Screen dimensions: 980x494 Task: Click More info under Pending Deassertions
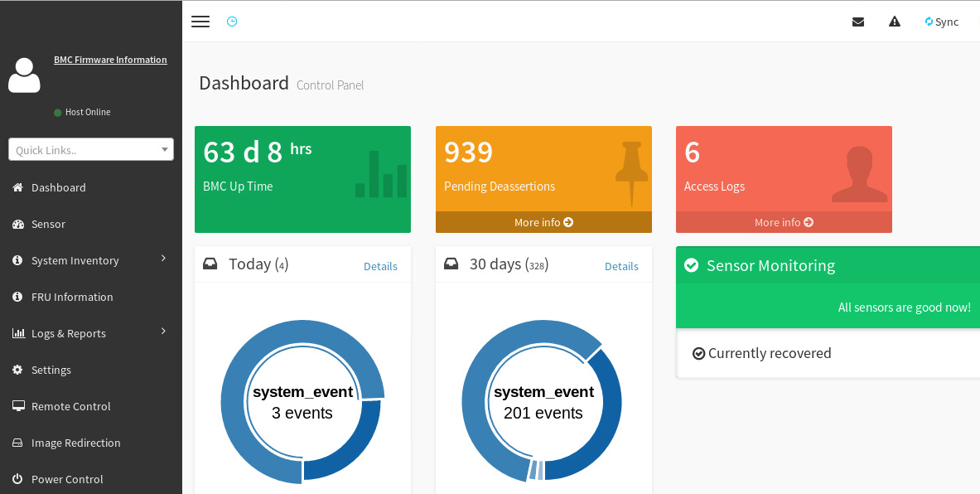[x=543, y=222]
